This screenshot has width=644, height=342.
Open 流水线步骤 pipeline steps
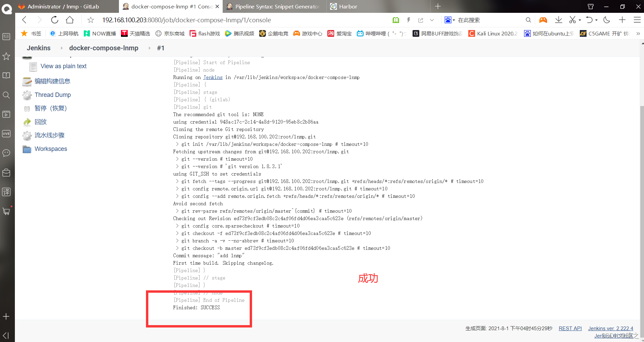point(49,135)
